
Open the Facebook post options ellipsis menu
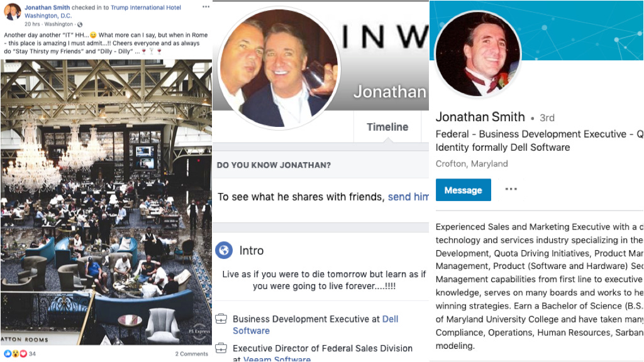206,7
